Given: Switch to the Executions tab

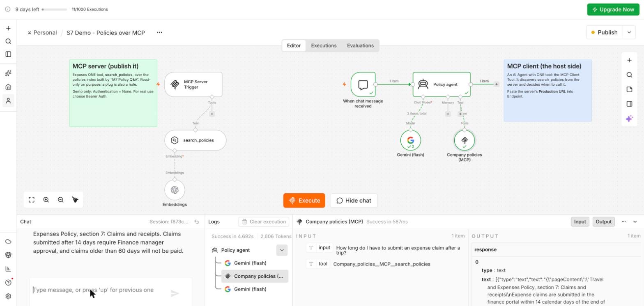Looking at the screenshot, I should pyautogui.click(x=324, y=46).
